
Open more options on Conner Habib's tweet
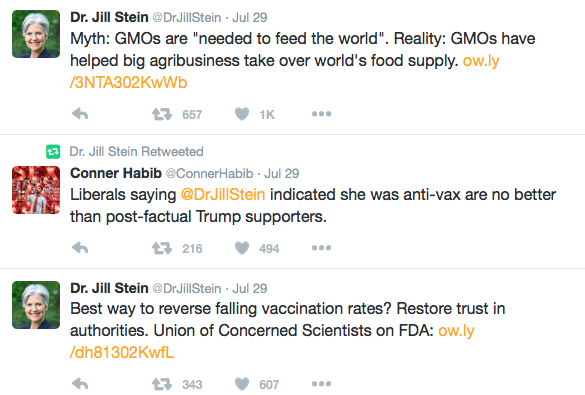tap(321, 248)
